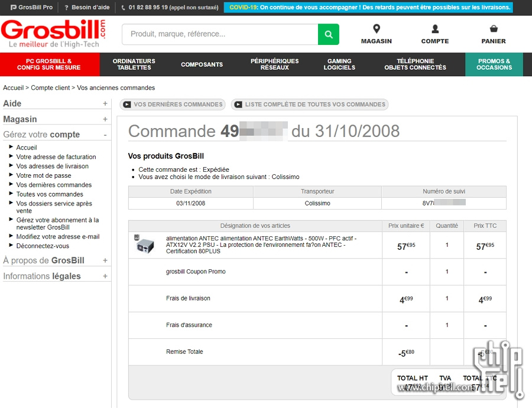Click the Frais de livraison row label
Screen dimensions: 532x408
click(188, 298)
